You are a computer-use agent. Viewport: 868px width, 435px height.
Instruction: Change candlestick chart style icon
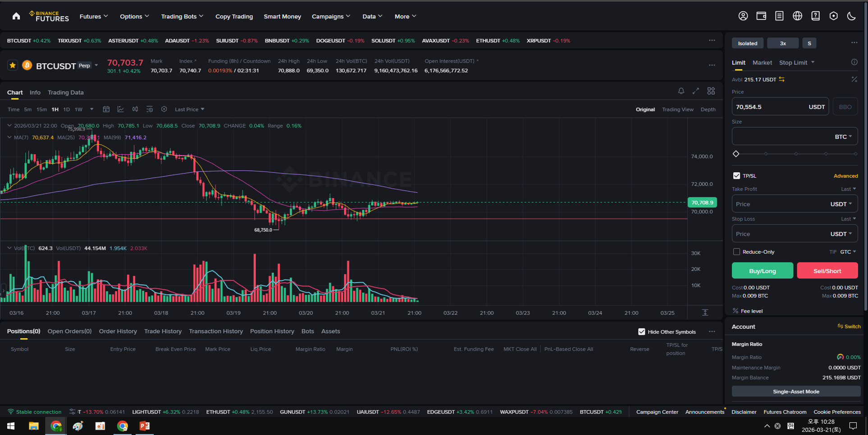(135, 110)
